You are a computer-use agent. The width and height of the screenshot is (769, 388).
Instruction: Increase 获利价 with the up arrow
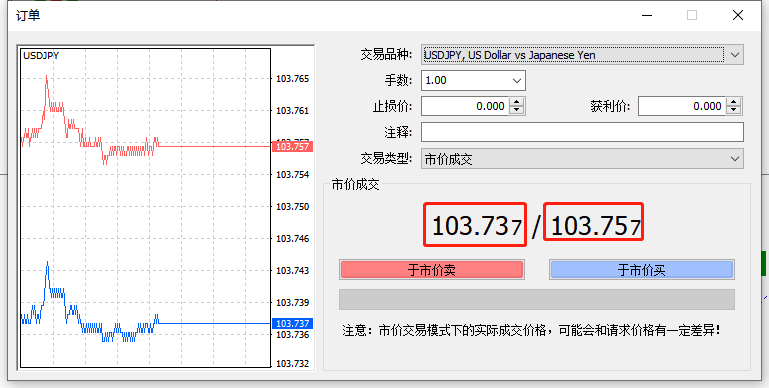click(733, 102)
